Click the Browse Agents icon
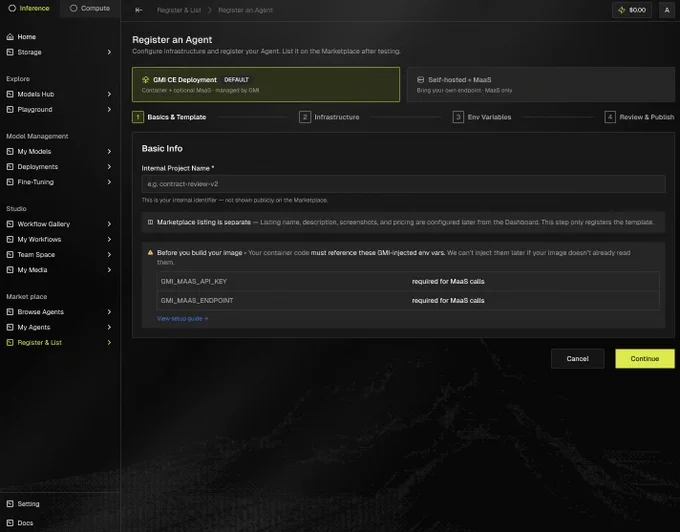This screenshot has width=680, height=532. [10, 312]
